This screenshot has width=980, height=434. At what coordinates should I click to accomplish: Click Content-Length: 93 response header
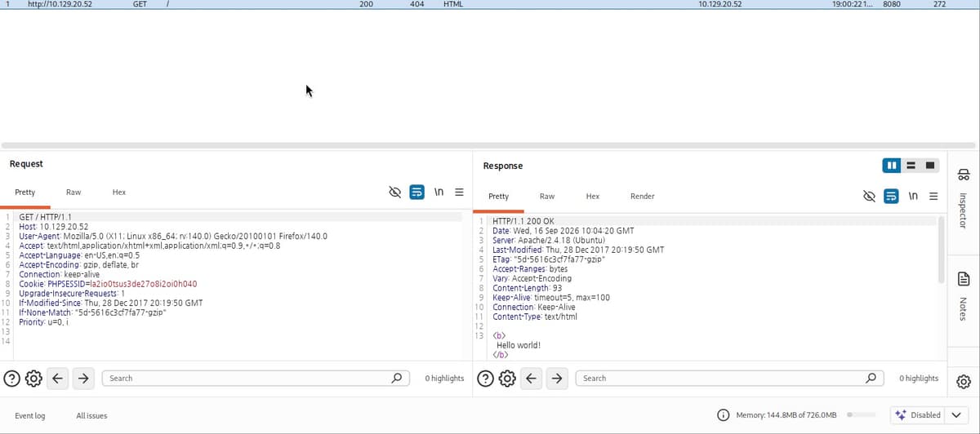click(528, 288)
